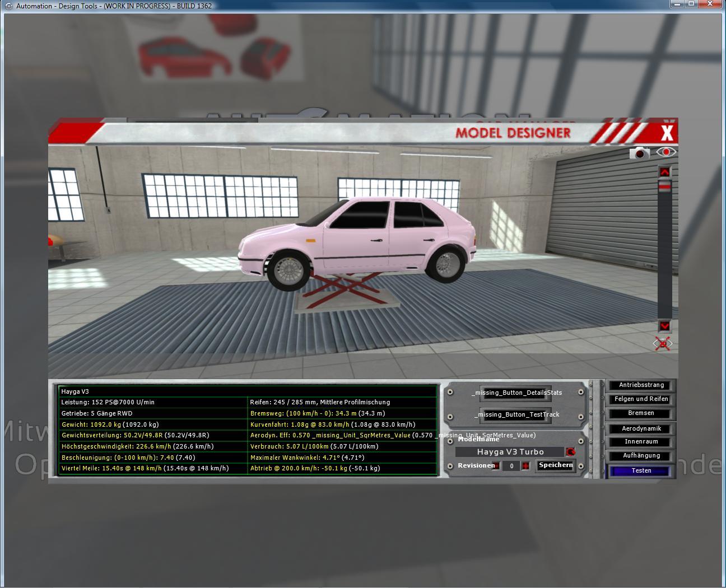Open the Antriebsstrang tab

click(x=641, y=385)
